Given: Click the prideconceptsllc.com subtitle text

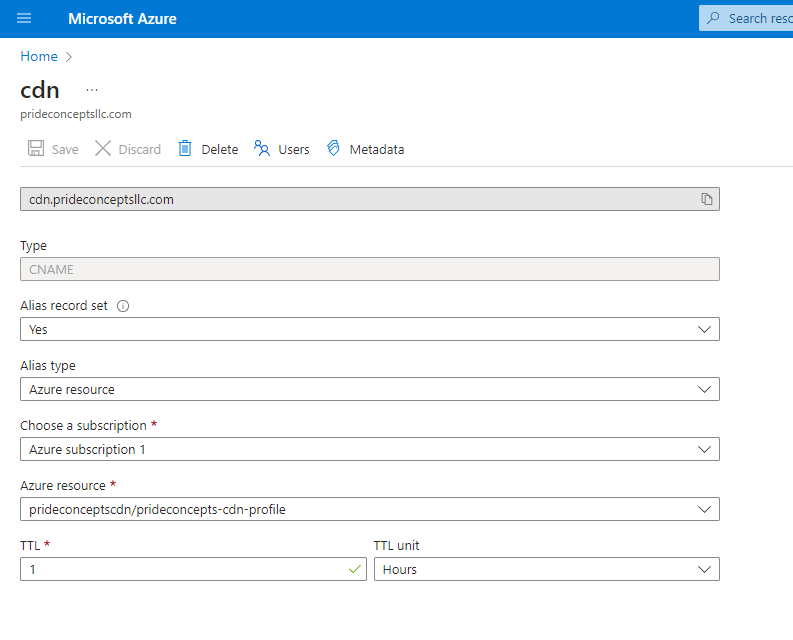Looking at the screenshot, I should click(x=76, y=114).
